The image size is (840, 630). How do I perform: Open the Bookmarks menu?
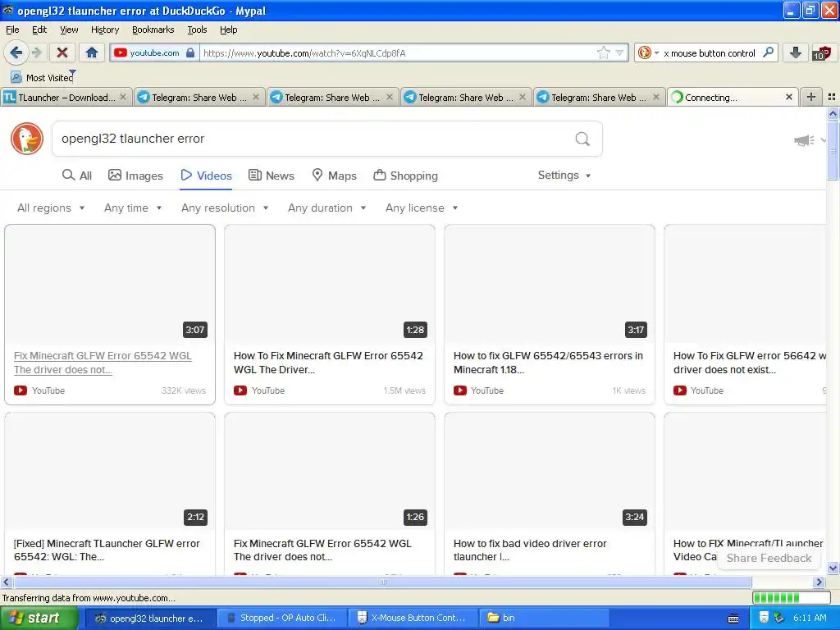(153, 30)
